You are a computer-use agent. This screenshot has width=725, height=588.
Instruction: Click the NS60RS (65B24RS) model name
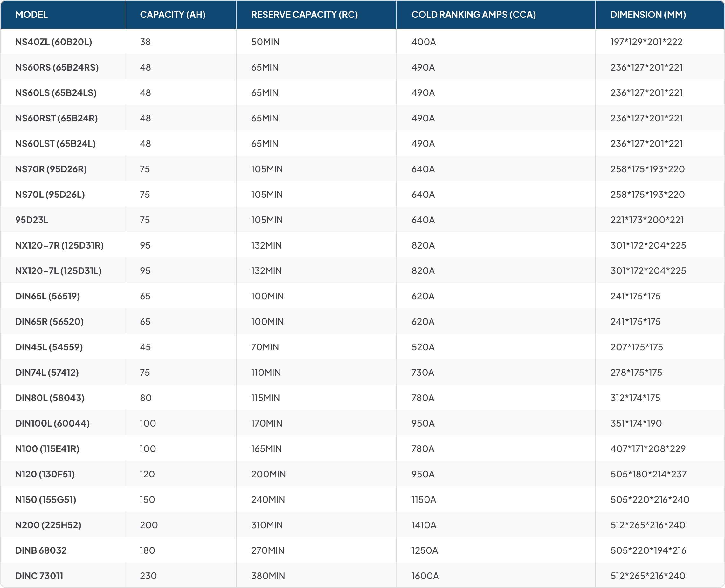(x=57, y=67)
